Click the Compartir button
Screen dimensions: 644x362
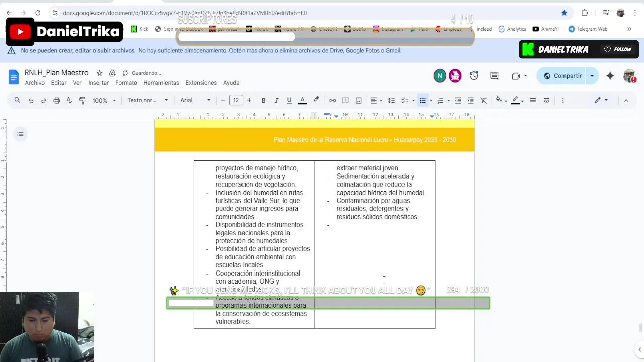tap(562, 76)
